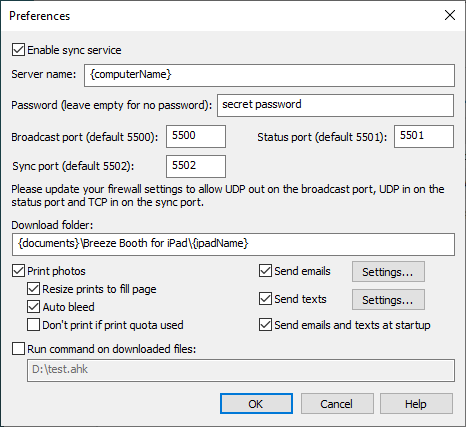Screen dimensions: 466x427
Task: Uncheck the Send texts checkbox
Action: tap(265, 299)
